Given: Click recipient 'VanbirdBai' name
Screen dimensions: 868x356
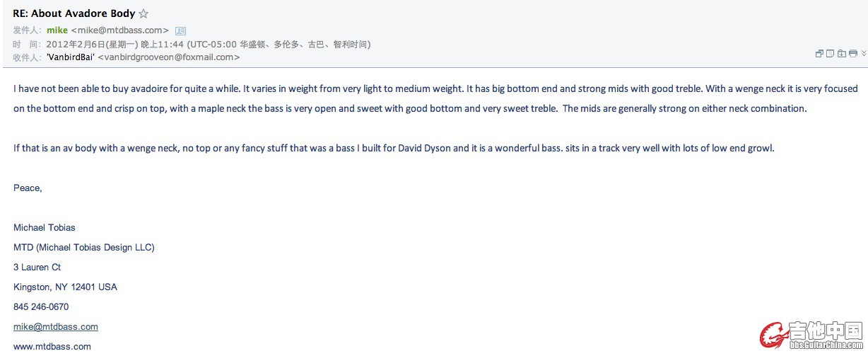Looking at the screenshot, I should point(71,57).
